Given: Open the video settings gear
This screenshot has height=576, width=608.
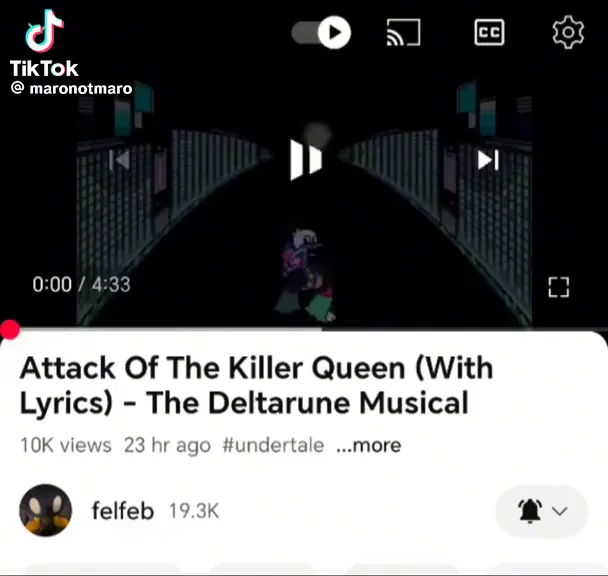Looking at the screenshot, I should click(568, 32).
